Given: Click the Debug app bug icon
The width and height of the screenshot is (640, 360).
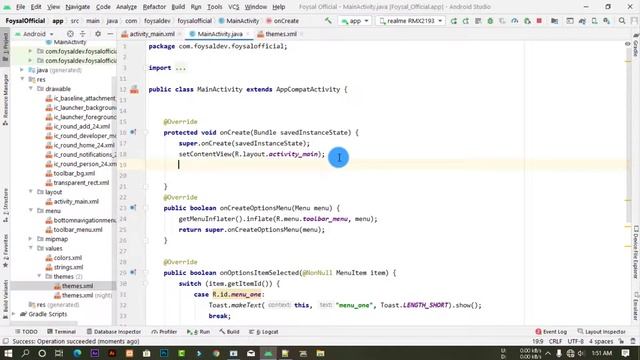Looking at the screenshot, I should (x=490, y=21).
